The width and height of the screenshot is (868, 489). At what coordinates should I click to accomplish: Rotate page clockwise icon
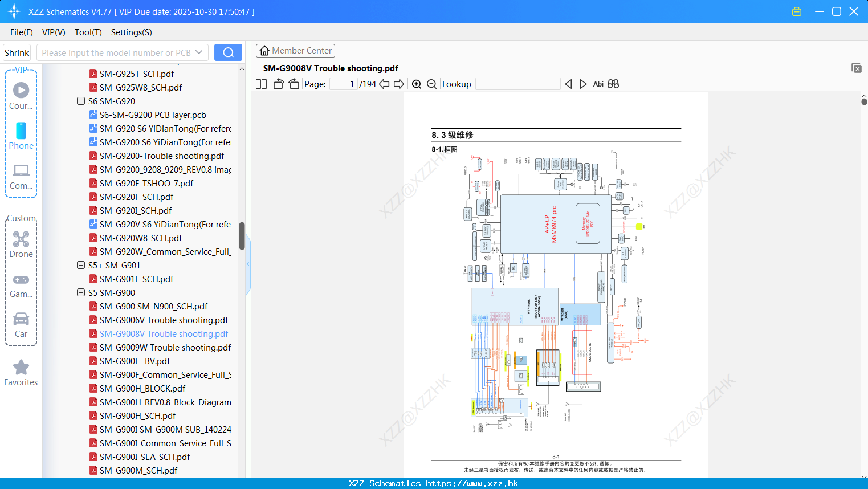[x=294, y=84]
